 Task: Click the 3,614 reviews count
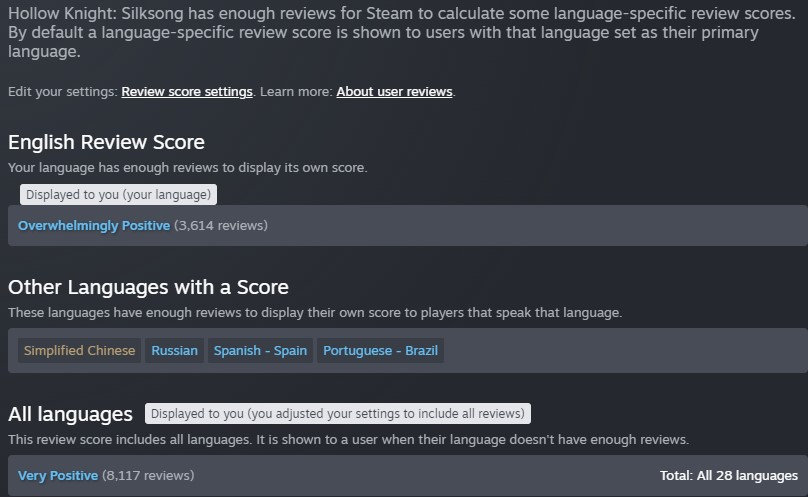pos(221,226)
